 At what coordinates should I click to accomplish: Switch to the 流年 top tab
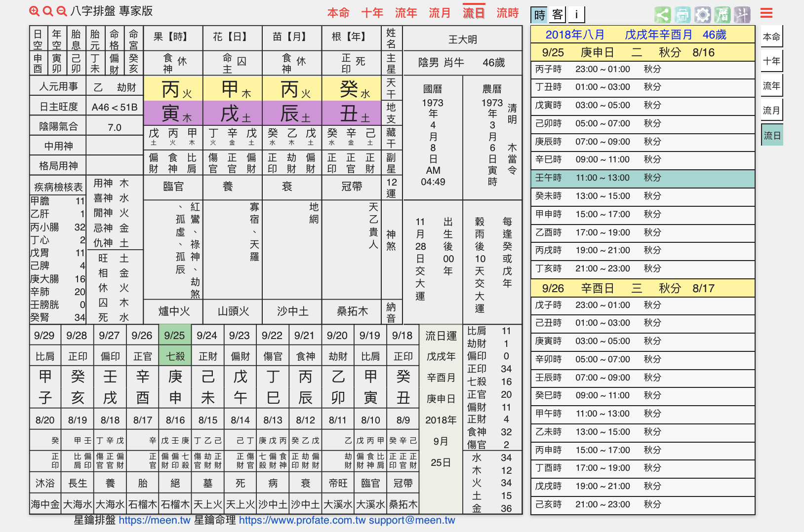[x=406, y=13]
